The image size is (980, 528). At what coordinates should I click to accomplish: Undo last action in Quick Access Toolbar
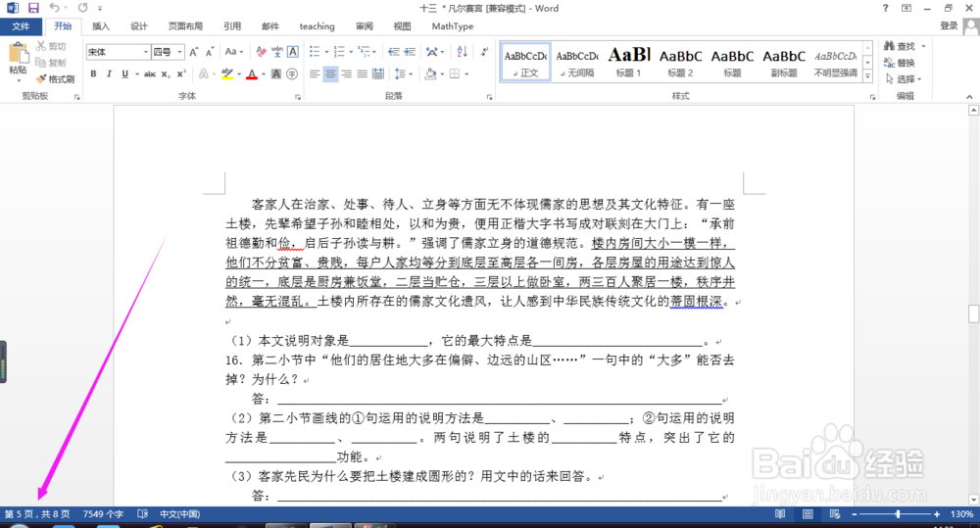click(x=54, y=8)
